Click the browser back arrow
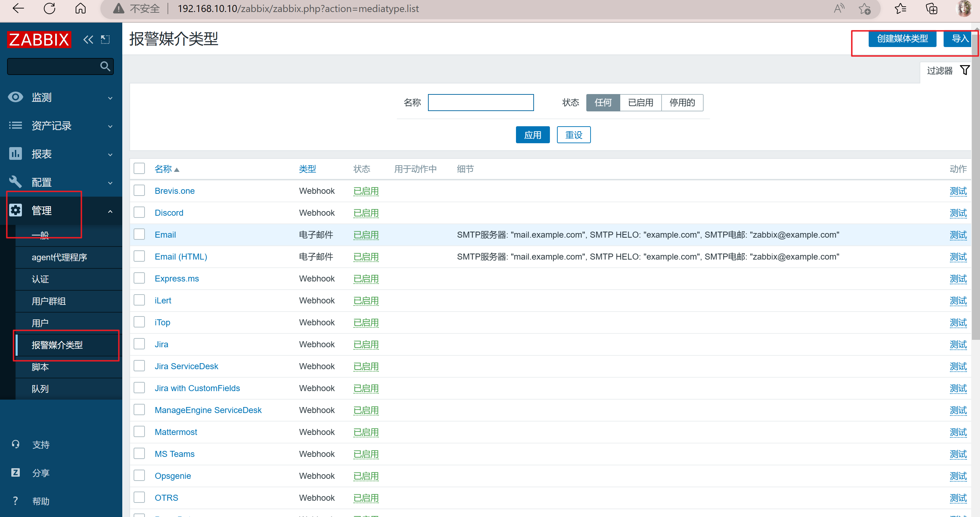This screenshot has height=517, width=980. coord(18,8)
